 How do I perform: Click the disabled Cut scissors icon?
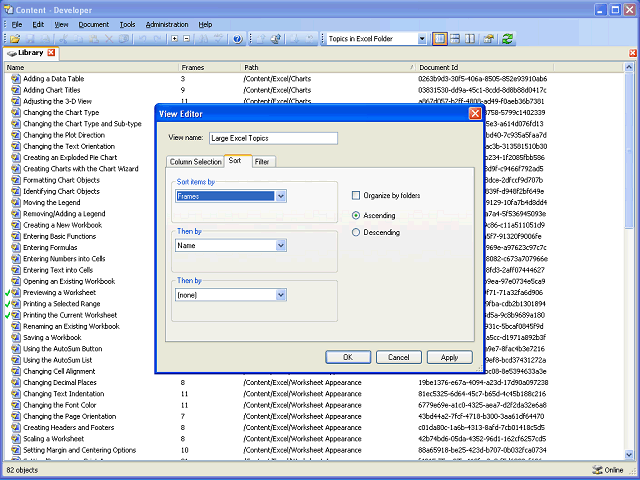pos(63,39)
